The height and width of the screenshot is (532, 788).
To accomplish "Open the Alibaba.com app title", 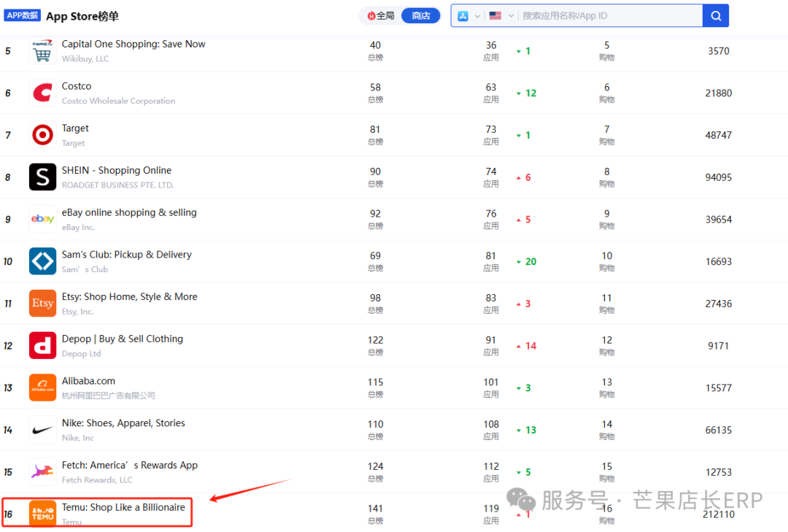I will coord(88,381).
